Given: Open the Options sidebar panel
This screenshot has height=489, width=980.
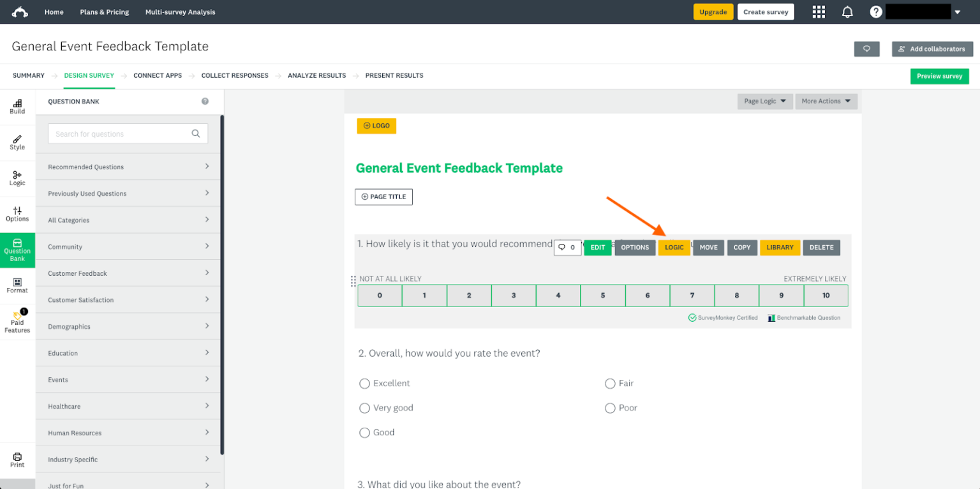Looking at the screenshot, I should 17,213.
